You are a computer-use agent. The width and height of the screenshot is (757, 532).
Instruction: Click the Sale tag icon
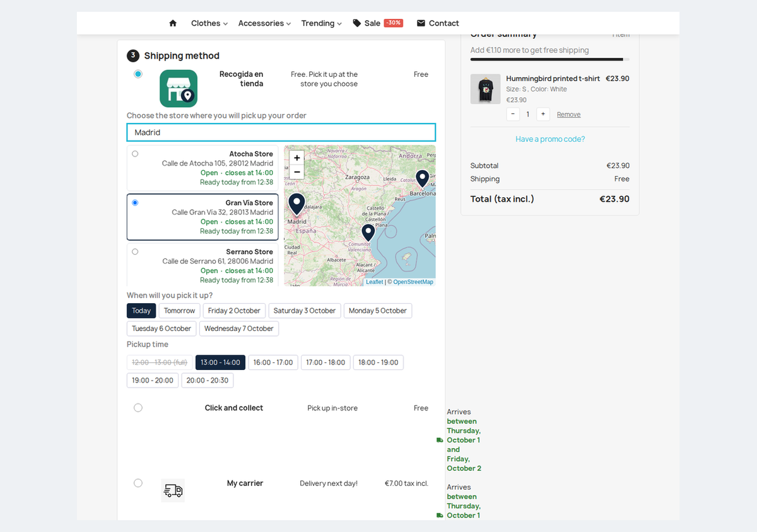tap(357, 23)
